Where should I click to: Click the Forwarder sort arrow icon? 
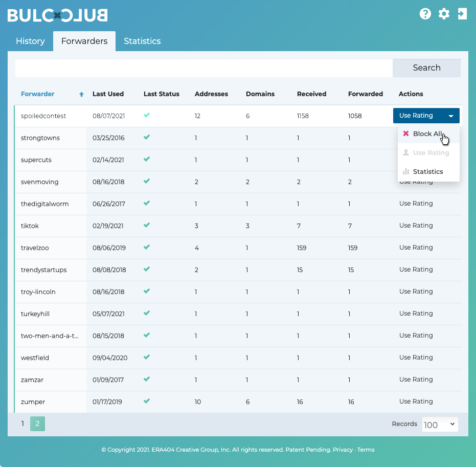pos(81,94)
